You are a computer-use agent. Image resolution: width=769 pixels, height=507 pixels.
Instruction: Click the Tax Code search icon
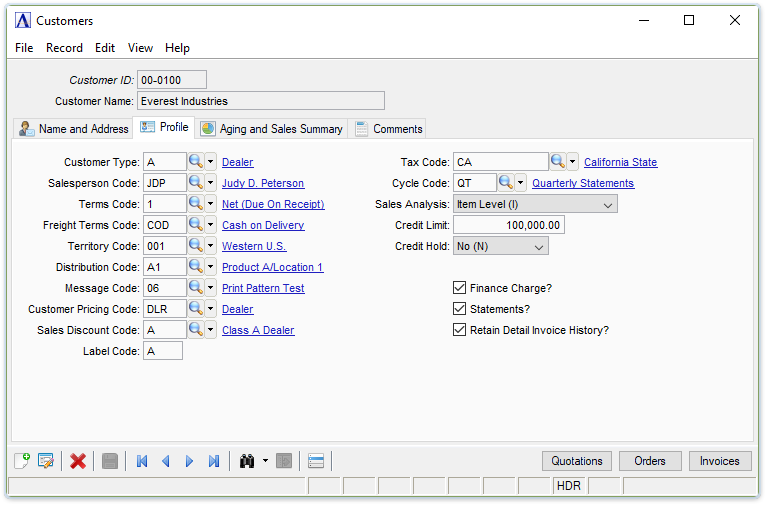(x=558, y=162)
